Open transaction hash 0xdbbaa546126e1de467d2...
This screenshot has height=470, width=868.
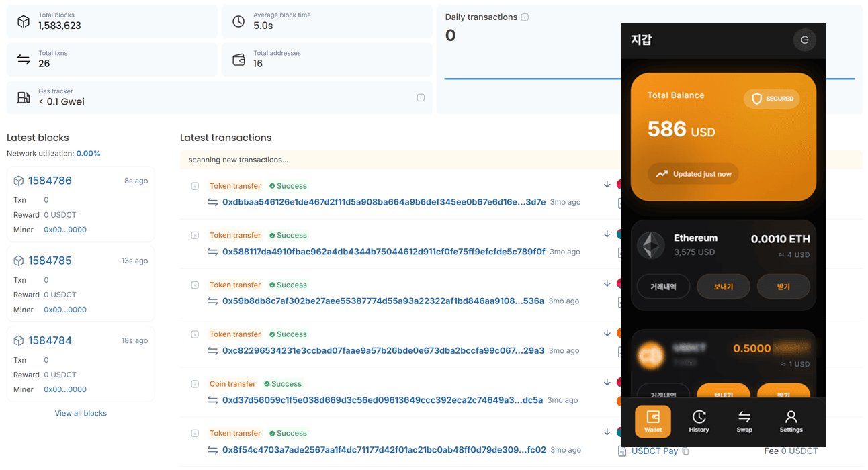point(384,202)
